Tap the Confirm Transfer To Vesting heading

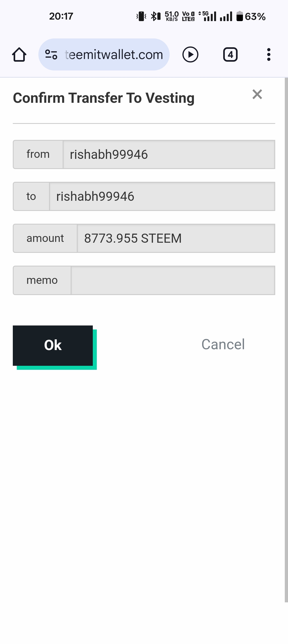tap(104, 98)
